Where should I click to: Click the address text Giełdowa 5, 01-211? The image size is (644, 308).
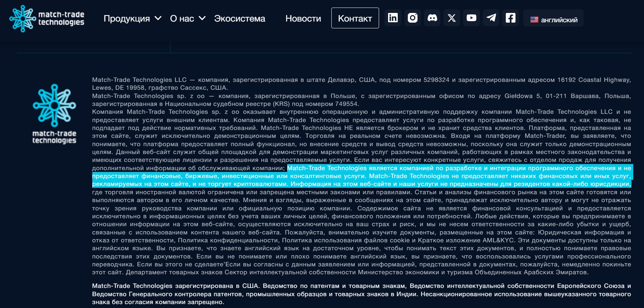coord(536,96)
